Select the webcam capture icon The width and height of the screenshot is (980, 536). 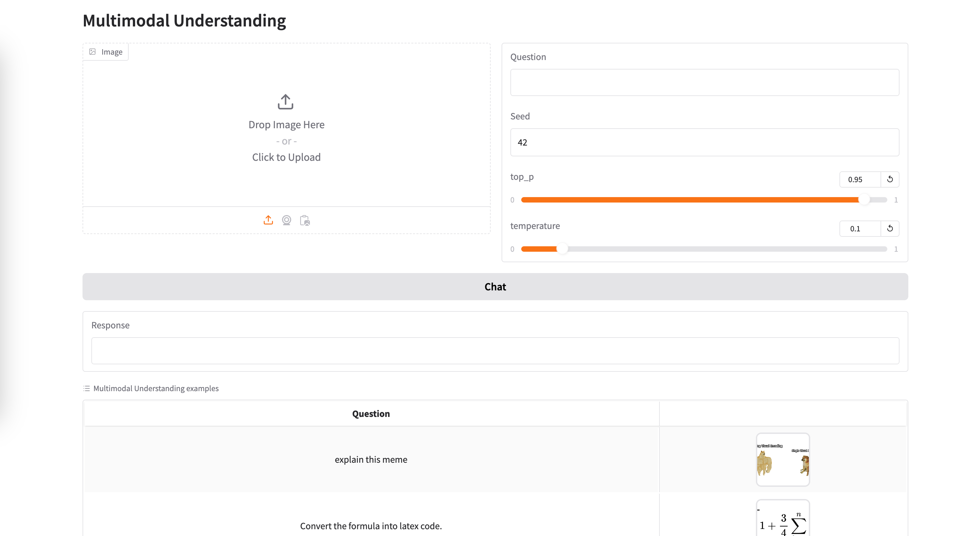(287, 220)
